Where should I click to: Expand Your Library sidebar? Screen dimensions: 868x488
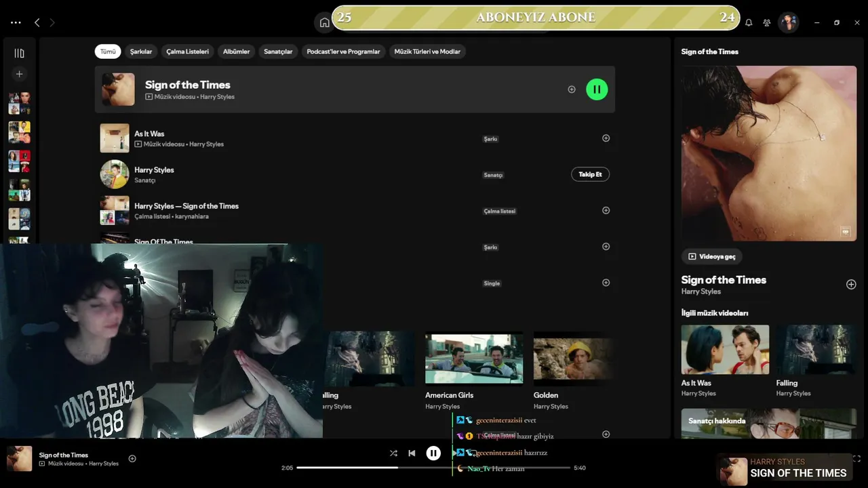pos(19,53)
